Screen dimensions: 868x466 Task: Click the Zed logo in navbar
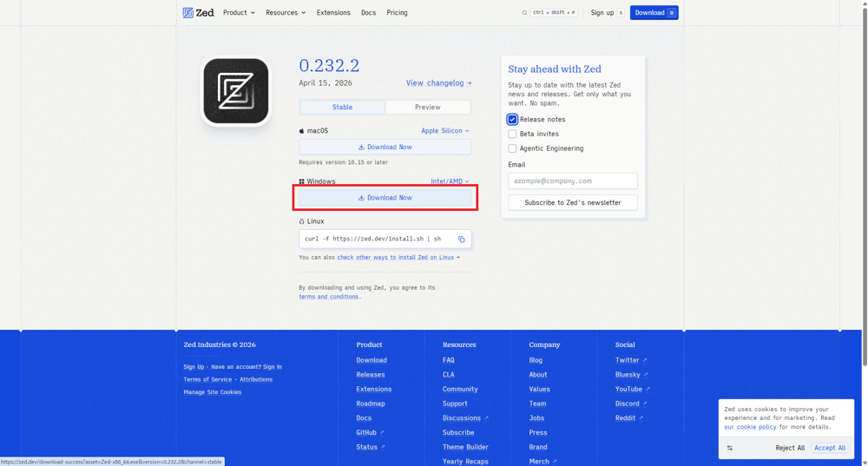(x=198, y=13)
